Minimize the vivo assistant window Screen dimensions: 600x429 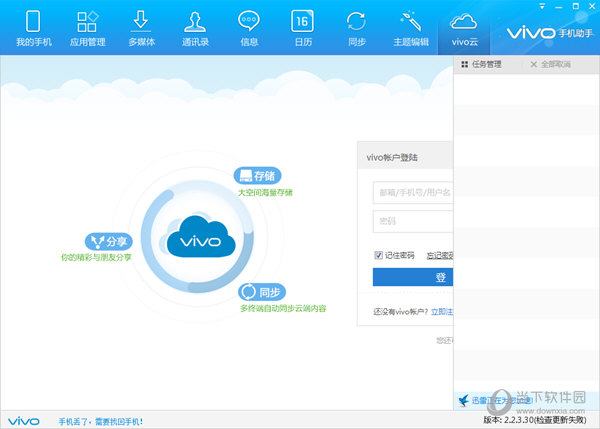559,7
